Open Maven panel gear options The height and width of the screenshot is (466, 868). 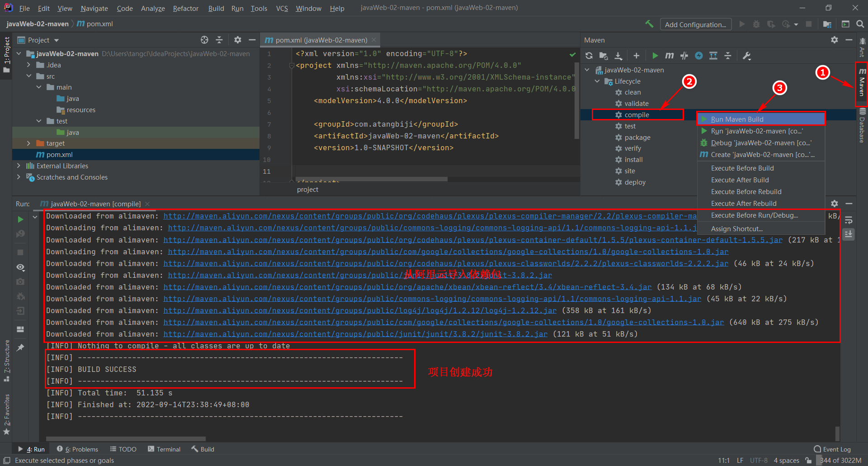pos(834,40)
